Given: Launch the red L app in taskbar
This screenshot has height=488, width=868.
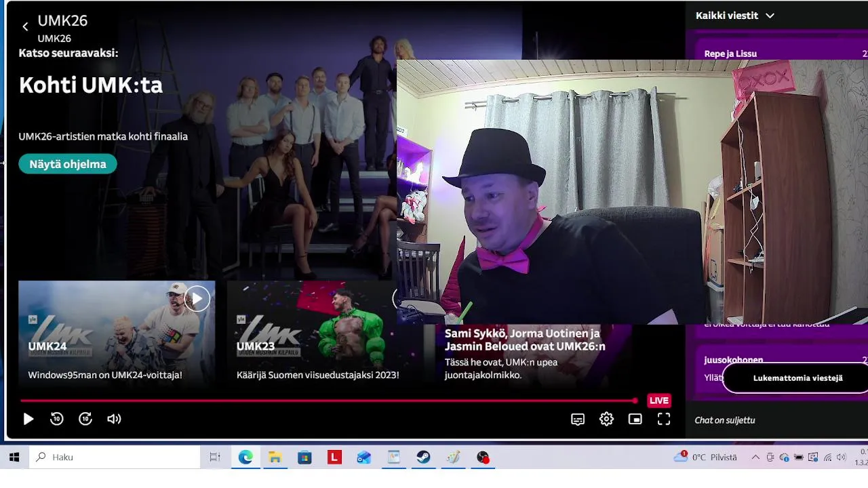Looking at the screenshot, I should 334,457.
